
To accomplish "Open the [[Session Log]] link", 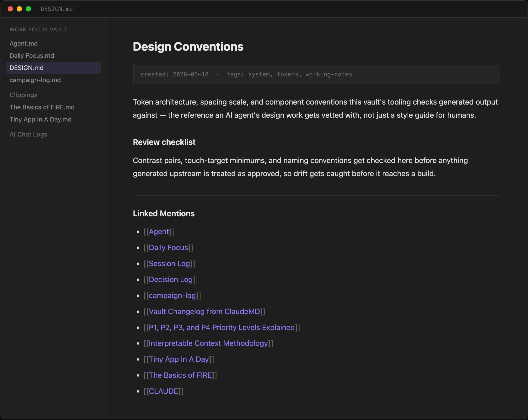I will [x=169, y=263].
